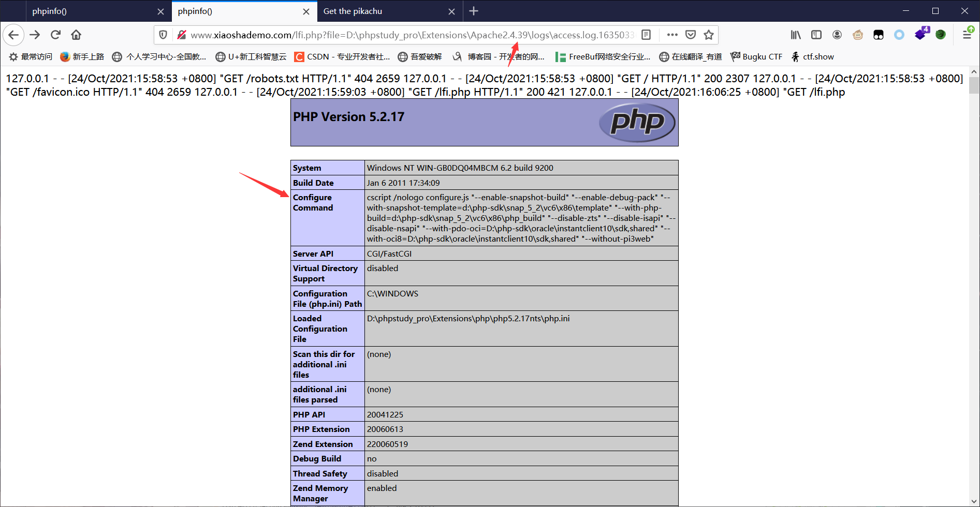Click the PHP Extension value 20060613

385,429
